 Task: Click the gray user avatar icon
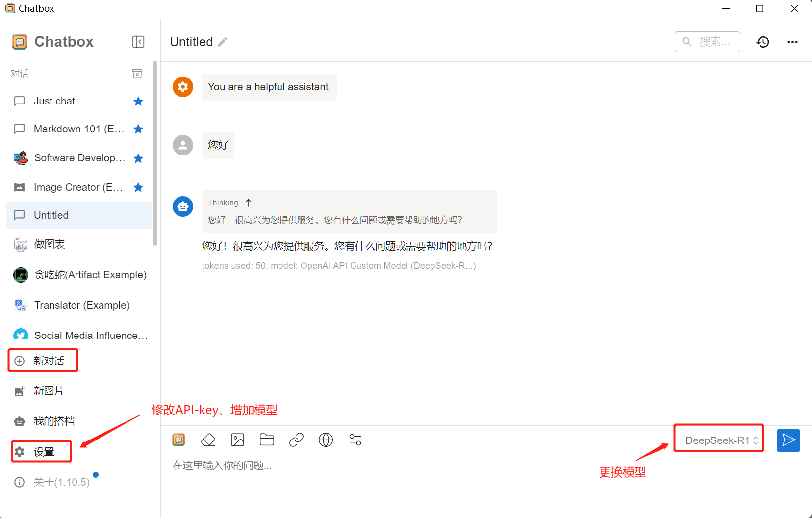pyautogui.click(x=183, y=145)
